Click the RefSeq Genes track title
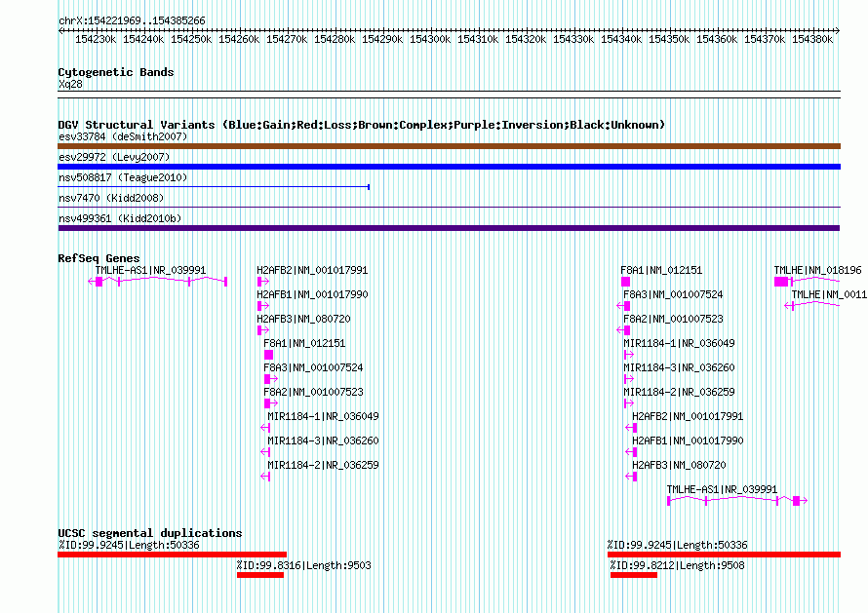Image resolution: width=868 pixels, height=613 pixels. coord(99,258)
